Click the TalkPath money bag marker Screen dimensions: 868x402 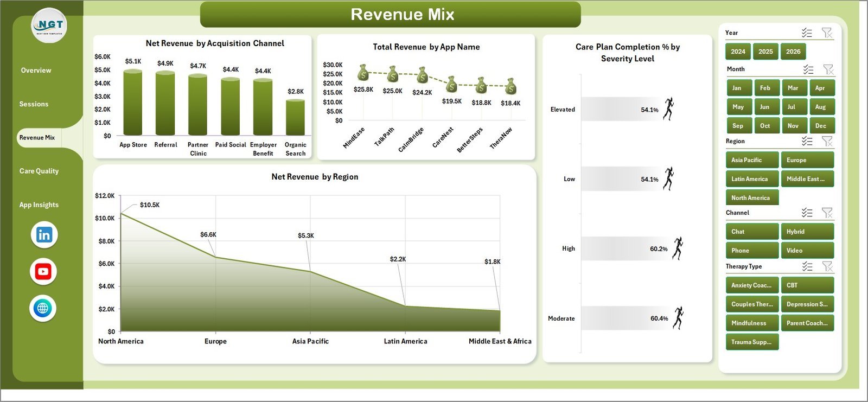pos(392,74)
